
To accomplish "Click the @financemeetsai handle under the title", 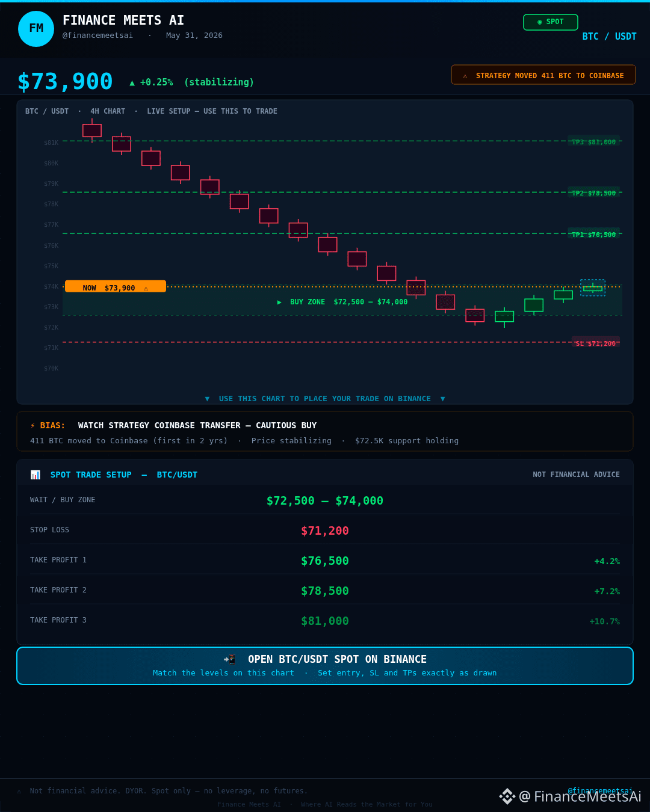I will [x=97, y=35].
